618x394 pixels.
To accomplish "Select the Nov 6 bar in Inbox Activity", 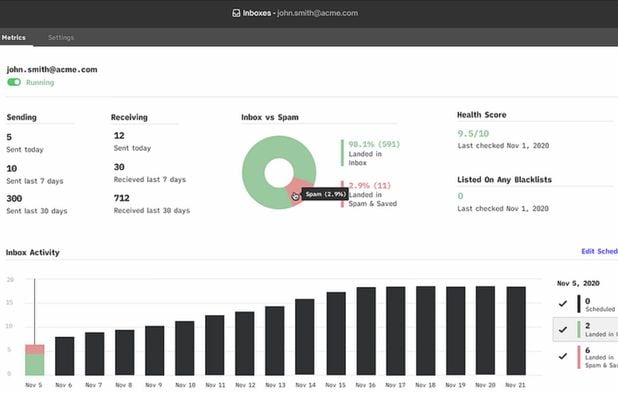I will pyautogui.click(x=65, y=356).
